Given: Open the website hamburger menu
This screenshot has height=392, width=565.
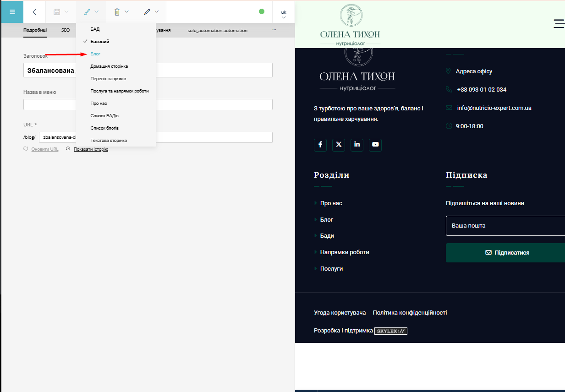Looking at the screenshot, I should 559,24.
